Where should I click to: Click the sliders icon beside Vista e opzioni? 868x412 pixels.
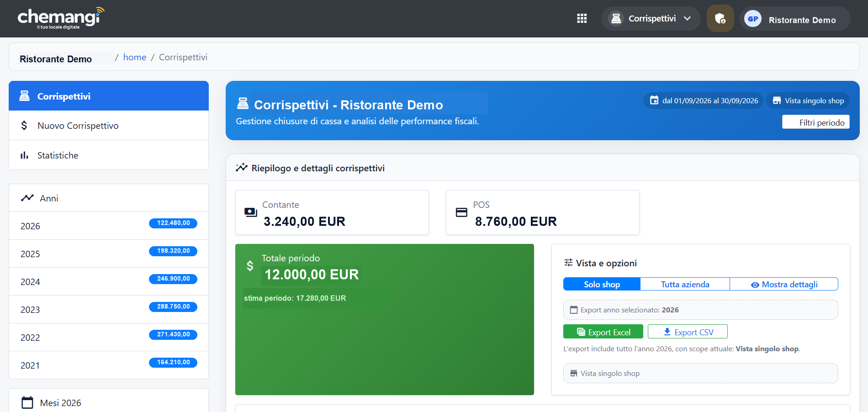(x=568, y=263)
